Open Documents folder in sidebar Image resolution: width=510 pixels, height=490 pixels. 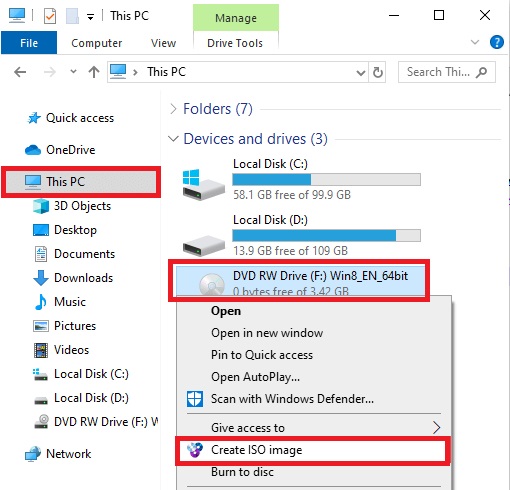click(84, 254)
